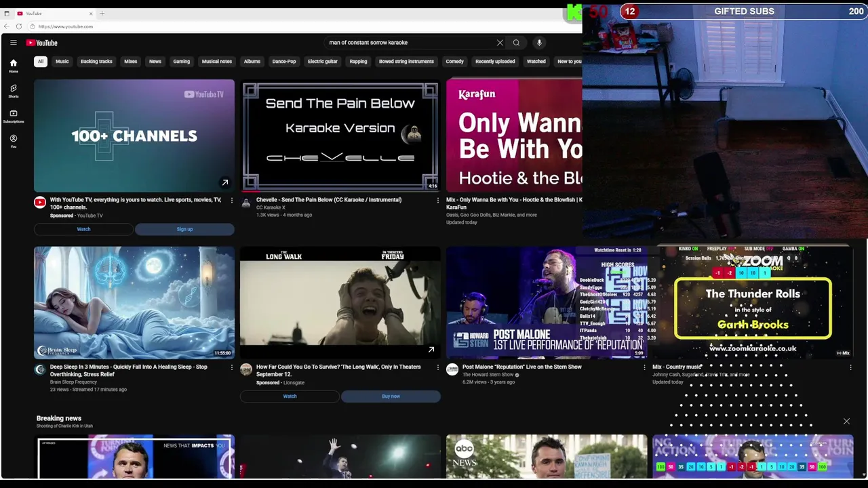Select the All filter chip

pyautogui.click(x=41, y=62)
